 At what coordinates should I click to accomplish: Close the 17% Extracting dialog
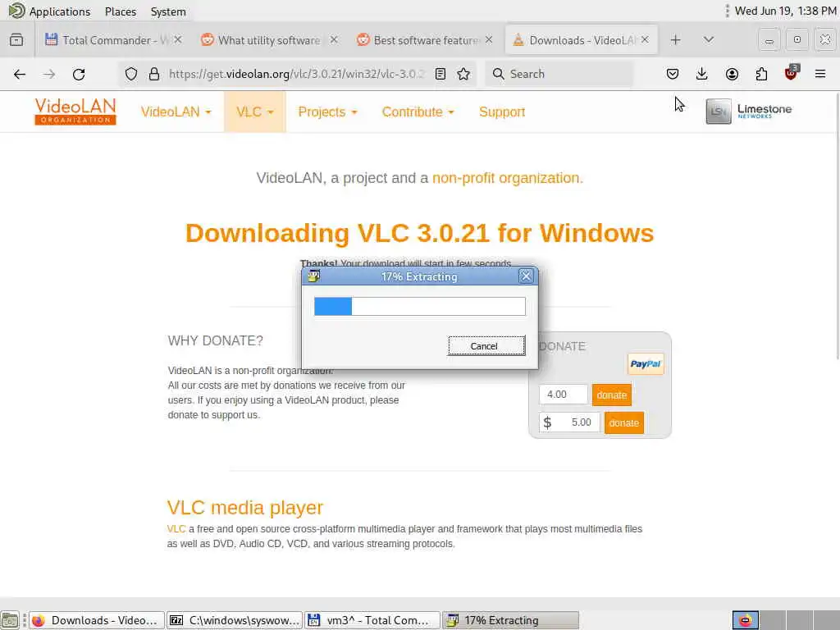(526, 276)
